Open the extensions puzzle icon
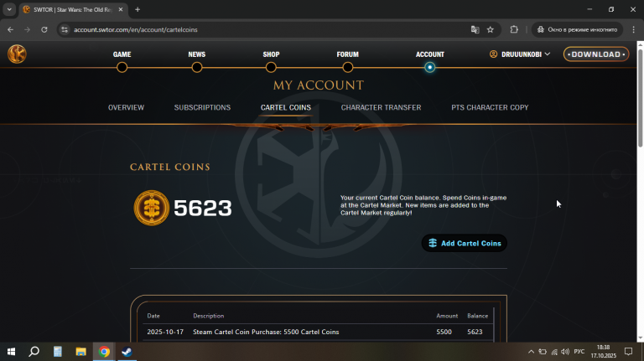The width and height of the screenshot is (644, 361). point(514,29)
